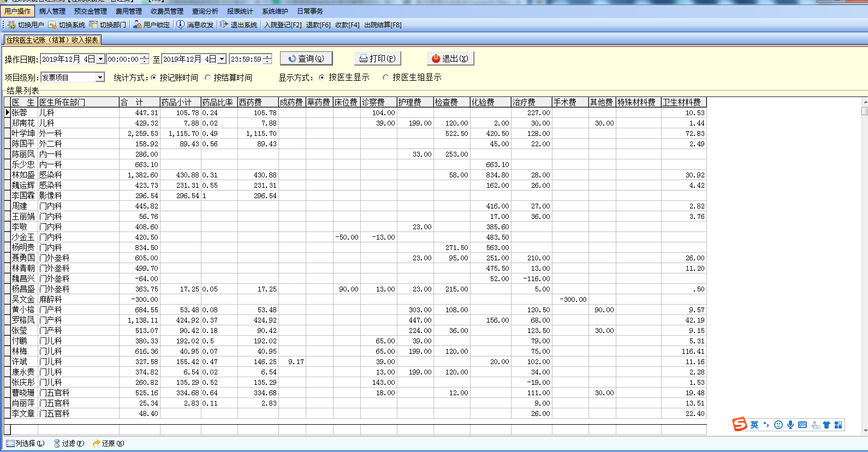Click 还原(H) restore icon at bottom

pyautogui.click(x=97, y=443)
